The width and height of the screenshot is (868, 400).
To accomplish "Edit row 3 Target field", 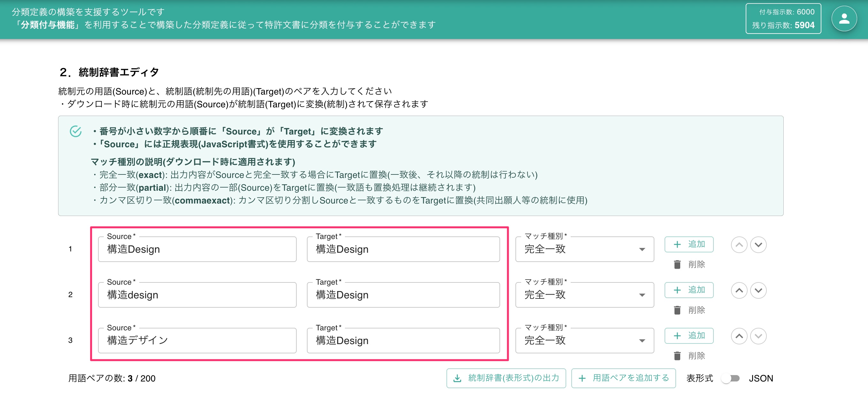I will click(x=403, y=341).
